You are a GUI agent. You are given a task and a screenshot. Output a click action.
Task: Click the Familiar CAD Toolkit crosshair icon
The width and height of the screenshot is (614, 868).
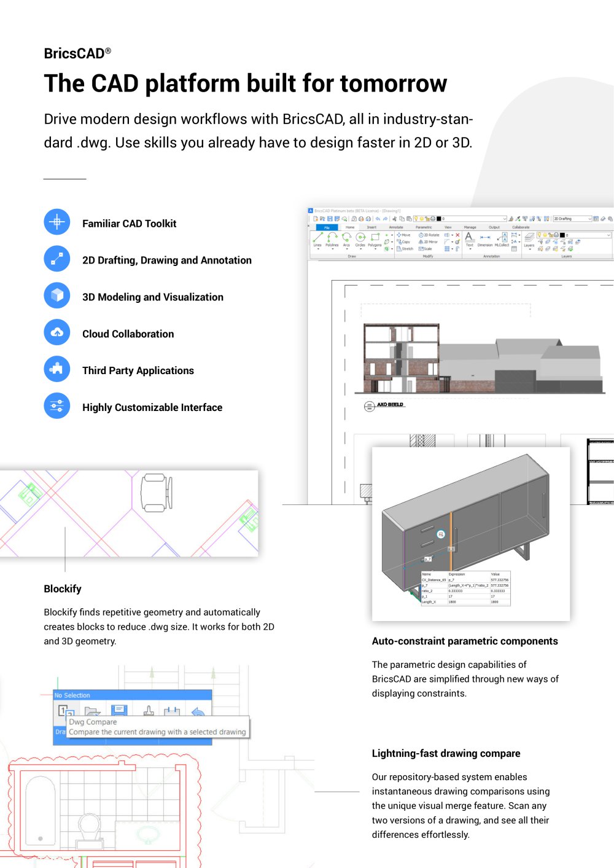tap(57, 221)
